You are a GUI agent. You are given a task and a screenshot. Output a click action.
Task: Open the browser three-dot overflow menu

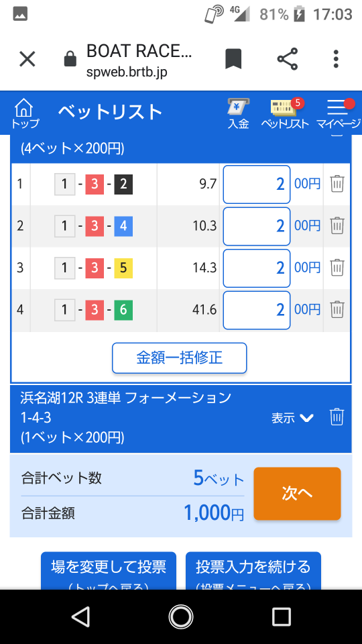click(x=336, y=59)
